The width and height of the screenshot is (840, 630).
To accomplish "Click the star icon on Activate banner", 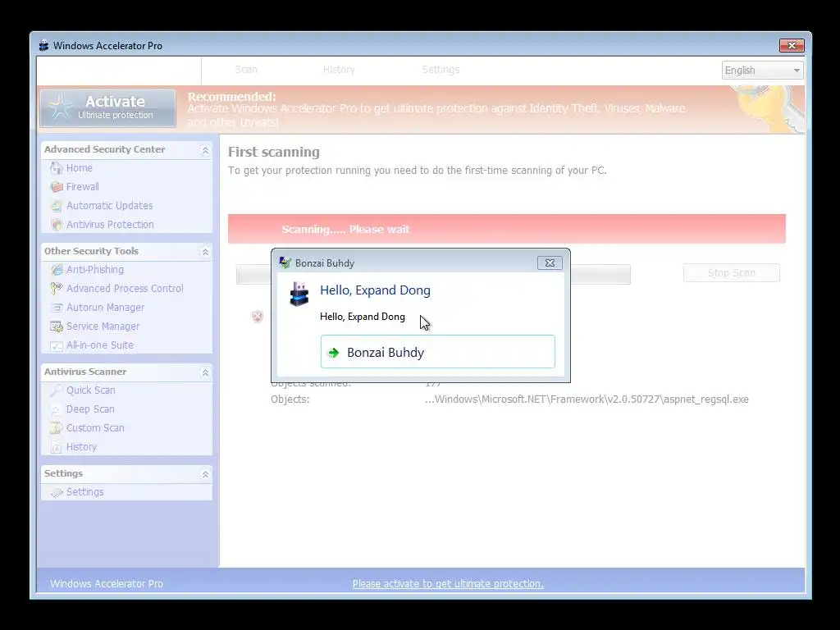I will click(x=59, y=107).
